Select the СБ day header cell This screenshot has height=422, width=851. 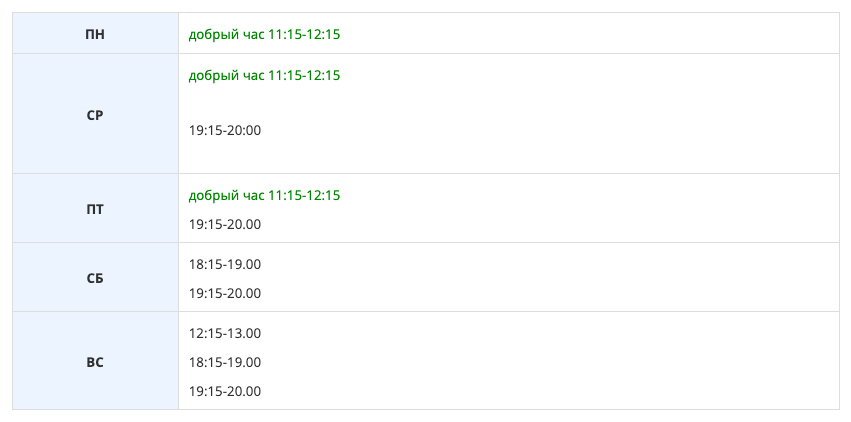click(x=95, y=278)
